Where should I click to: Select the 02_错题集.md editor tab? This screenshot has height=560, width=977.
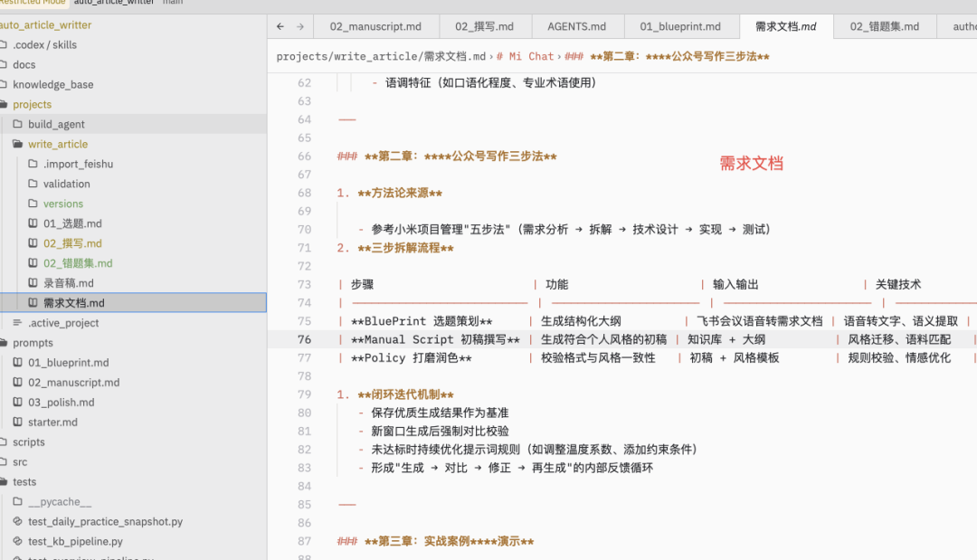[x=885, y=27]
